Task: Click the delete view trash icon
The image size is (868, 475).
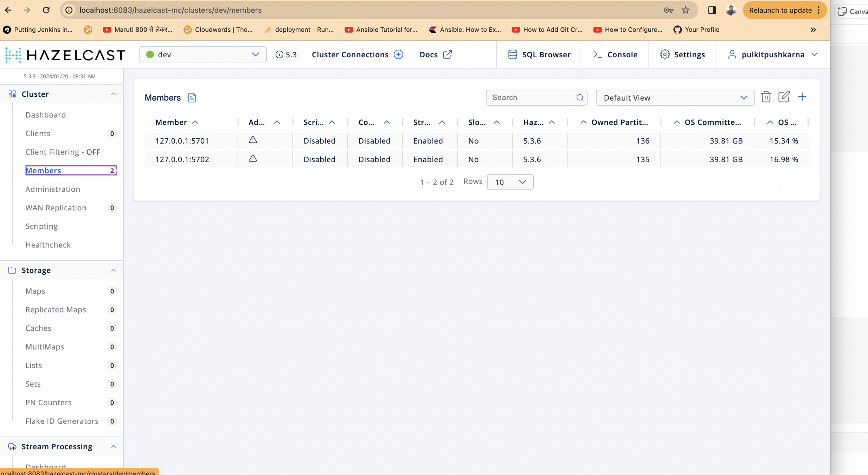Action: point(766,97)
